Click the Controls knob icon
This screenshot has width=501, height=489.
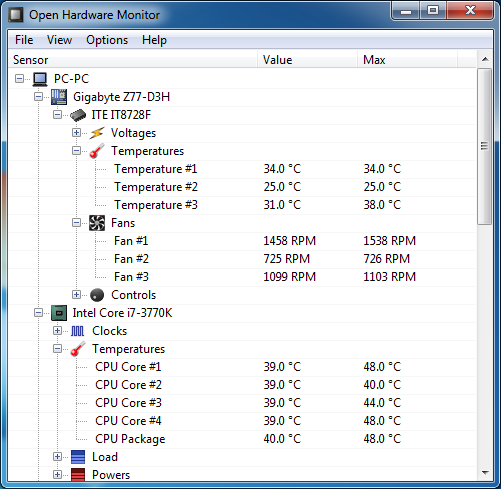click(x=97, y=295)
